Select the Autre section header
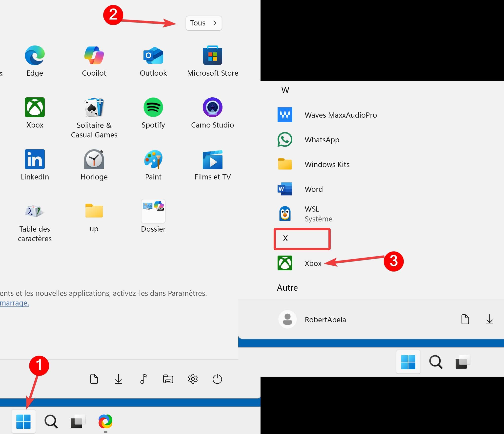This screenshot has width=504, height=434. 287,288
